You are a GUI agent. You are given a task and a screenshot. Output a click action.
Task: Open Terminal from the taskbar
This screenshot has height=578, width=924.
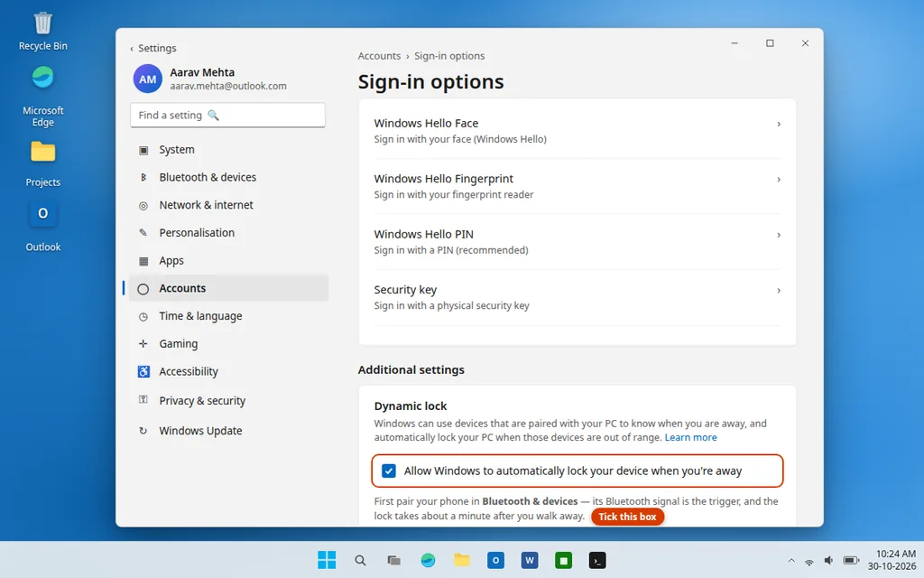click(x=597, y=560)
